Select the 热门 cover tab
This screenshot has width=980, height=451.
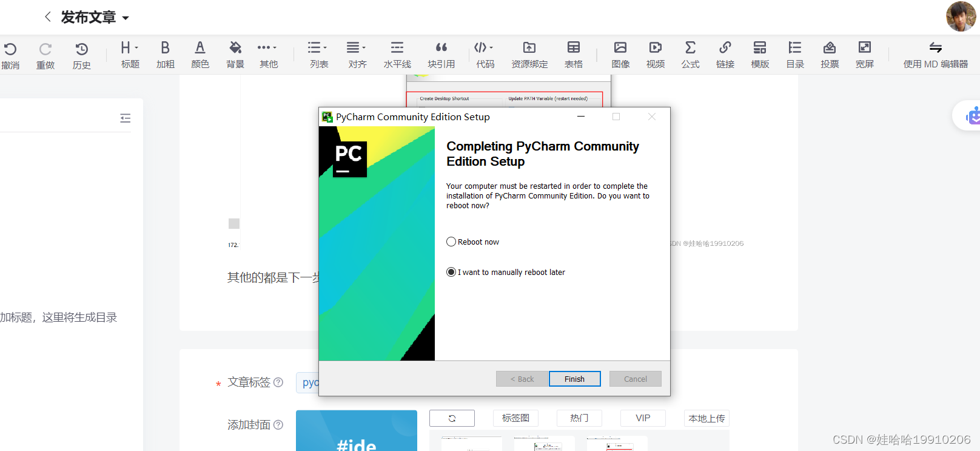(579, 418)
